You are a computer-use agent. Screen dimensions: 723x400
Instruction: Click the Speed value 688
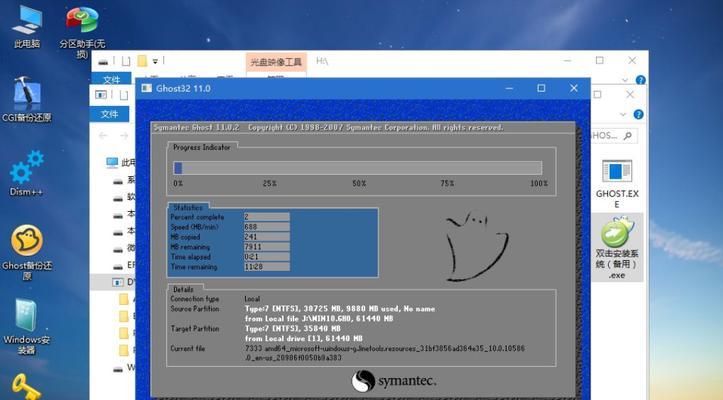point(267,227)
